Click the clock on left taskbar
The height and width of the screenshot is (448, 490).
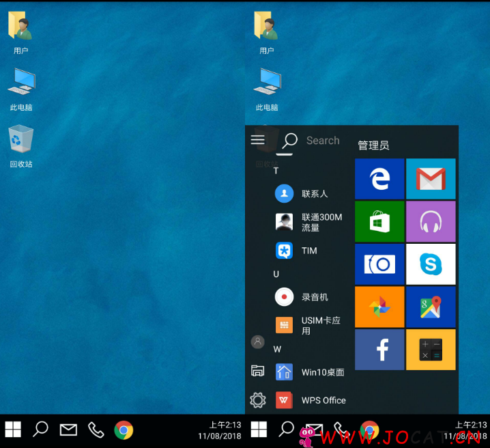coord(220,430)
